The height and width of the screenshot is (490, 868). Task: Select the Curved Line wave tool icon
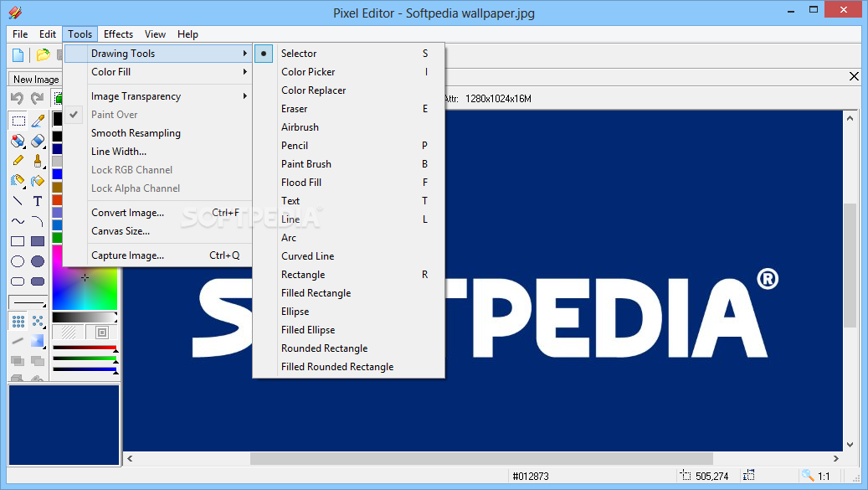[x=18, y=221]
